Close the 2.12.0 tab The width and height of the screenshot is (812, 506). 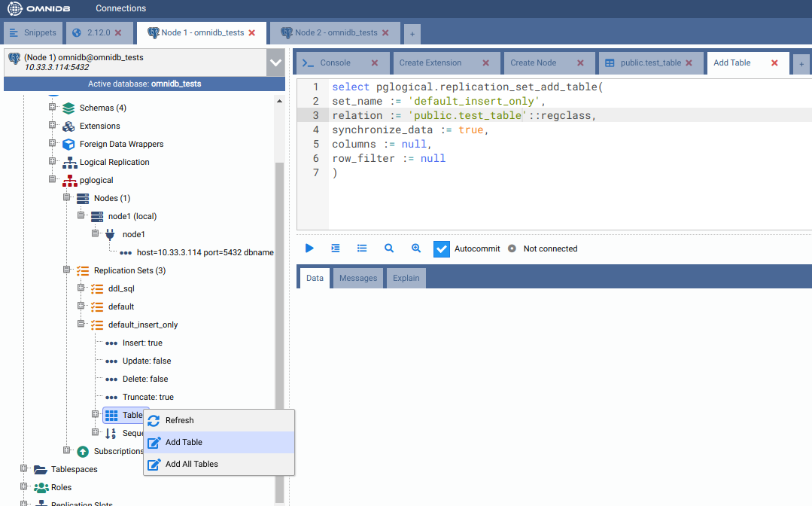118,32
